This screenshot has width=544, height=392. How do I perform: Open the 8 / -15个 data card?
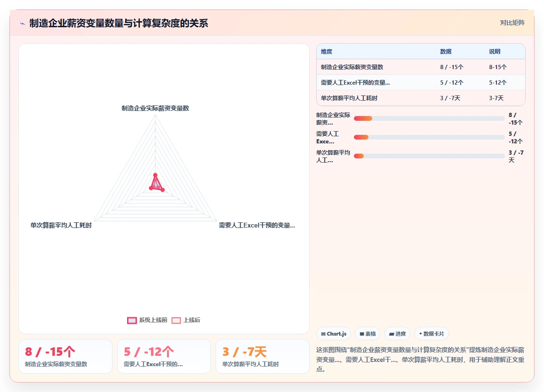(x=65, y=356)
